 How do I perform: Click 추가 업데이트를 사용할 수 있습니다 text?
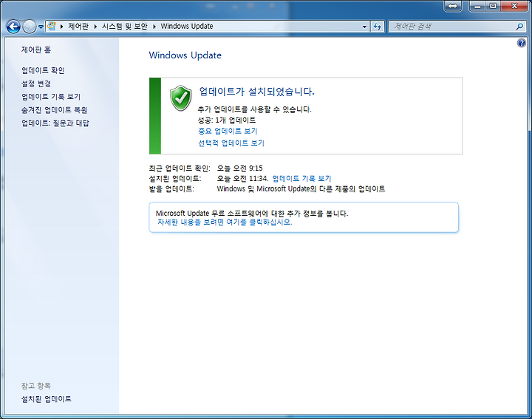pyautogui.click(x=254, y=109)
